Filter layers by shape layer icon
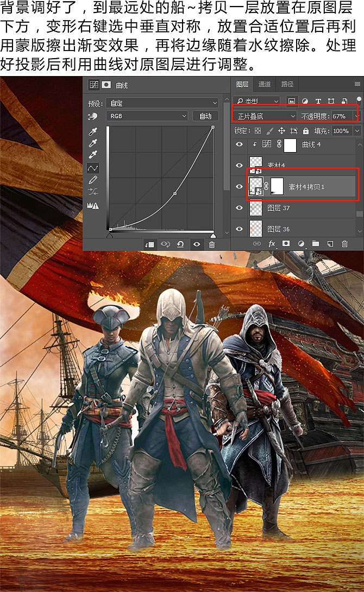 pos(331,101)
